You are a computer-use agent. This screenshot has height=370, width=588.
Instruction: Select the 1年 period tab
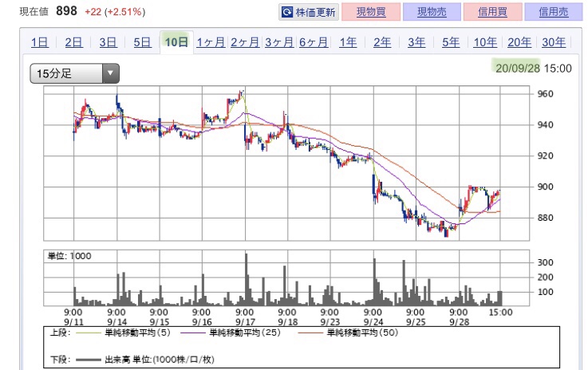pyautogui.click(x=348, y=42)
